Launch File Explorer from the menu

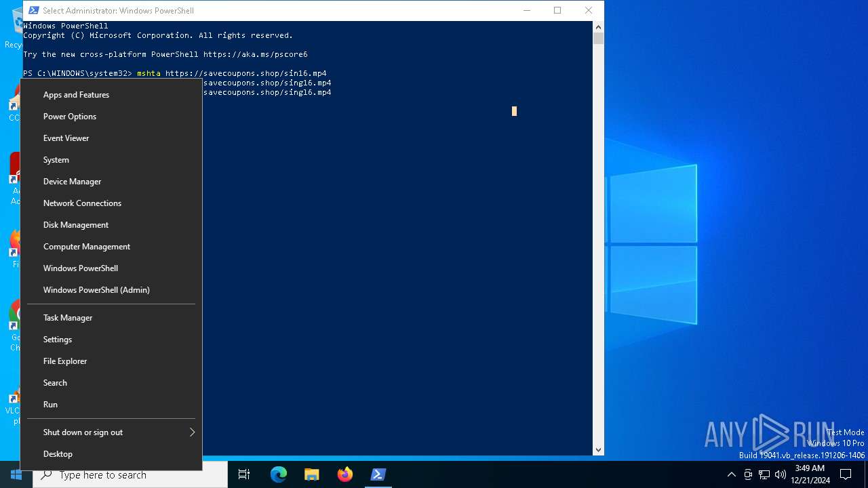click(111, 361)
